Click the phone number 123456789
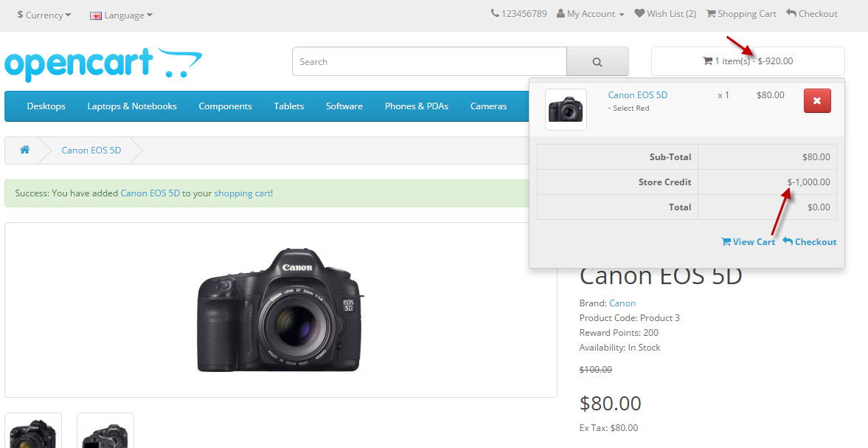Screen dimensions: 868x448 coord(524,14)
